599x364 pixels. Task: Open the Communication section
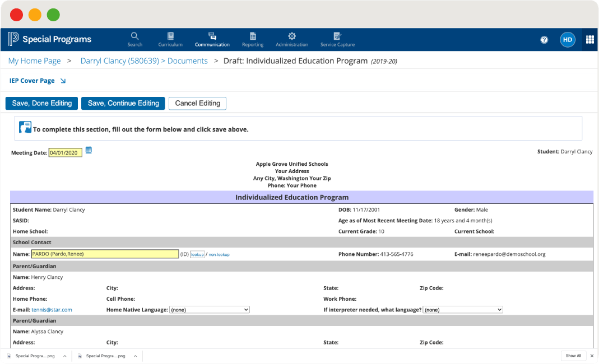pos(212,39)
